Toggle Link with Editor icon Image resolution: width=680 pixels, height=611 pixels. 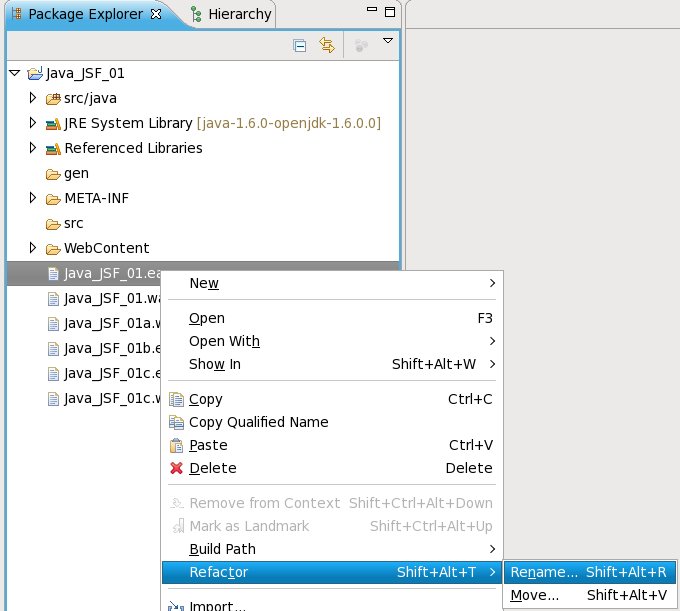pos(326,45)
